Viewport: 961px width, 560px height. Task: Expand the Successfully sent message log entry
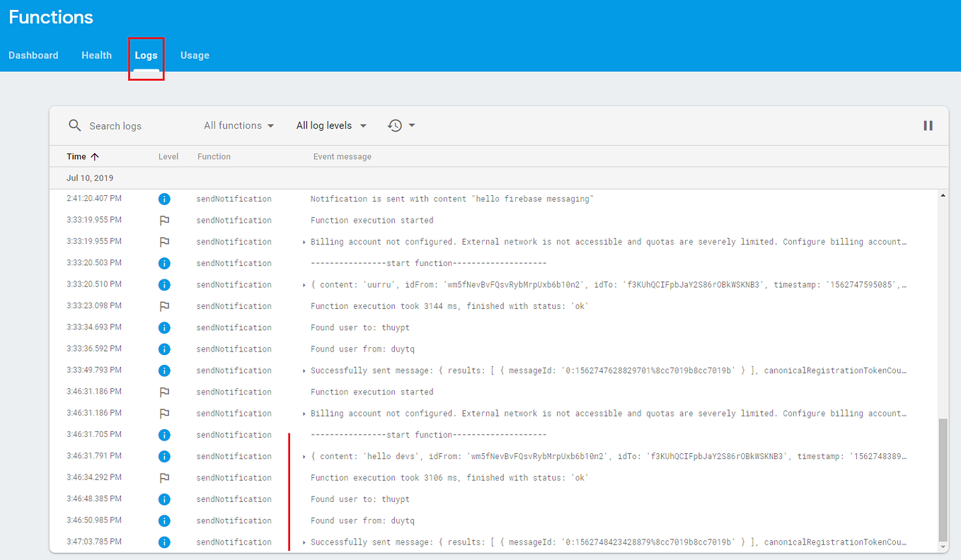click(x=304, y=370)
